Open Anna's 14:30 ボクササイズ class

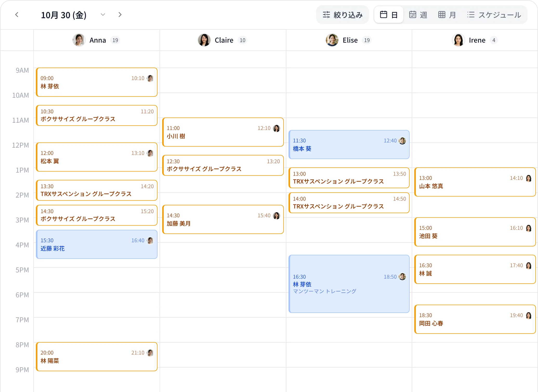tap(97, 215)
